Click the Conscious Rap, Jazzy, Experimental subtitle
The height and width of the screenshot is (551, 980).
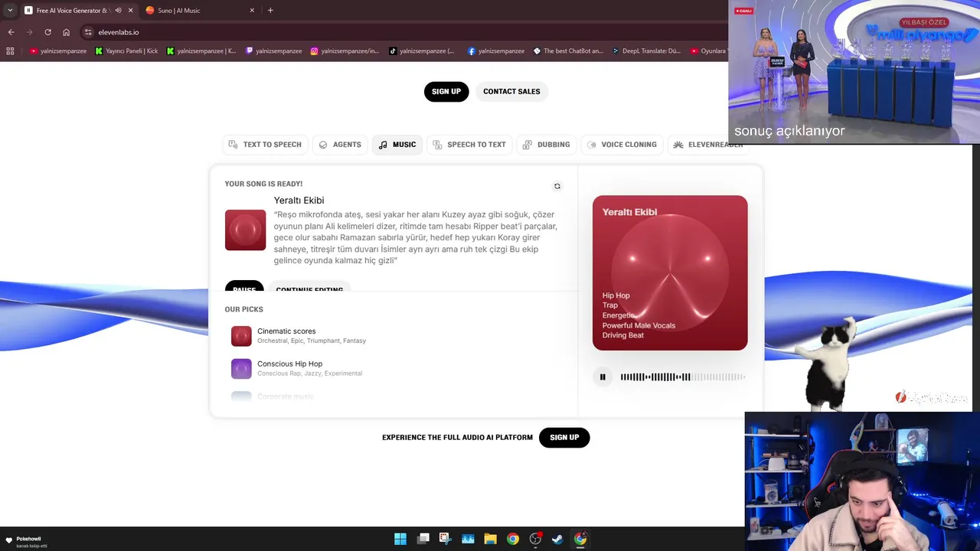click(309, 373)
